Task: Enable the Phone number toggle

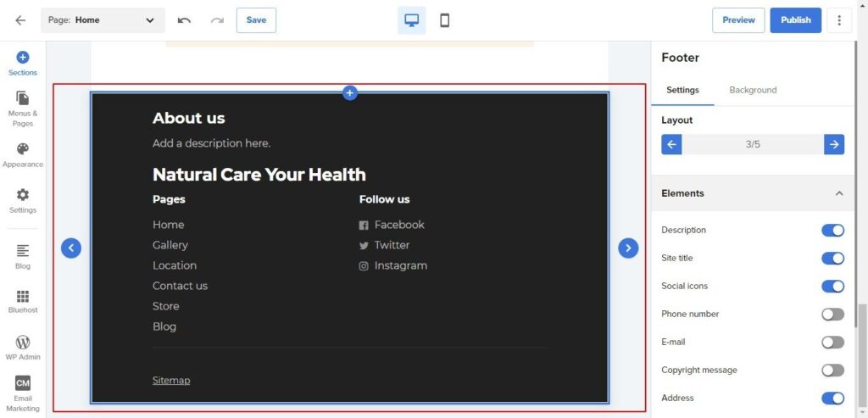Action: [832, 314]
